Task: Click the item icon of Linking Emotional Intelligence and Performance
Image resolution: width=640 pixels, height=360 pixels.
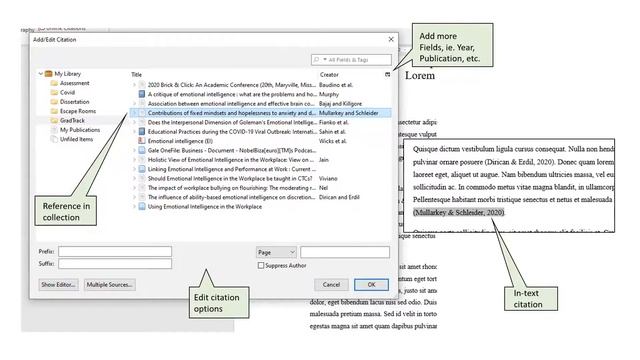Action: 142,169
